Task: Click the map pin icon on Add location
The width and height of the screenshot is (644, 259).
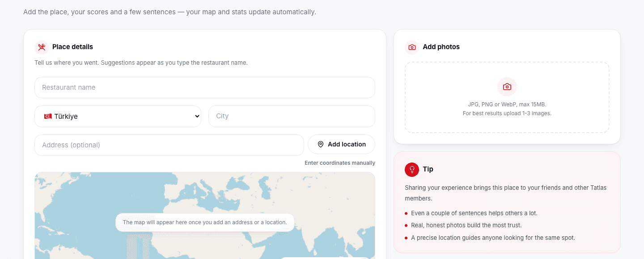Action: coord(321,144)
